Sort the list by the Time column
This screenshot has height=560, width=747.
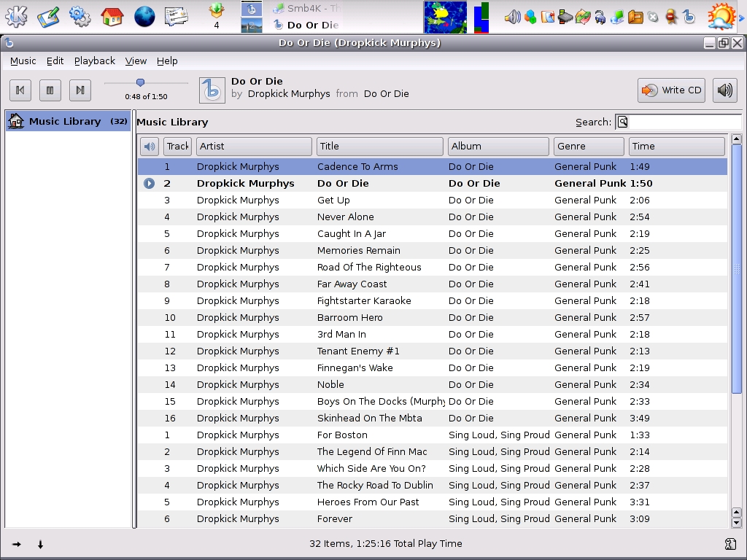(x=676, y=147)
